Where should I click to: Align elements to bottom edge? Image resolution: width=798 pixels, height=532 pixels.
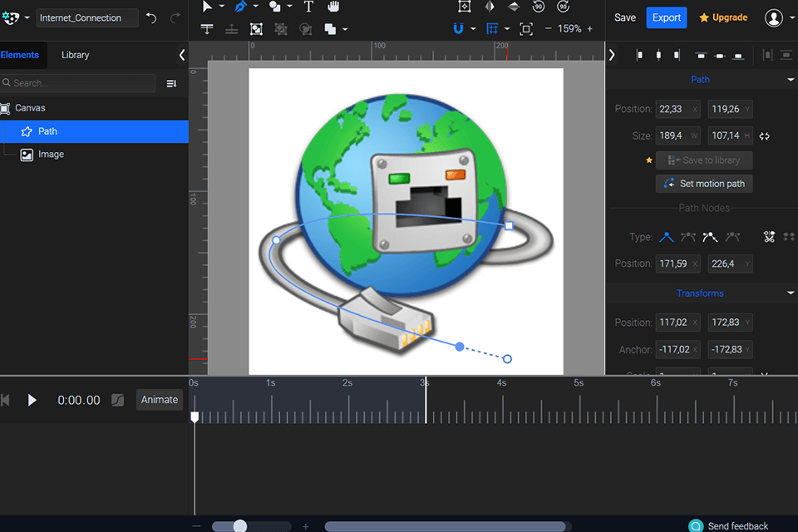tap(738, 56)
